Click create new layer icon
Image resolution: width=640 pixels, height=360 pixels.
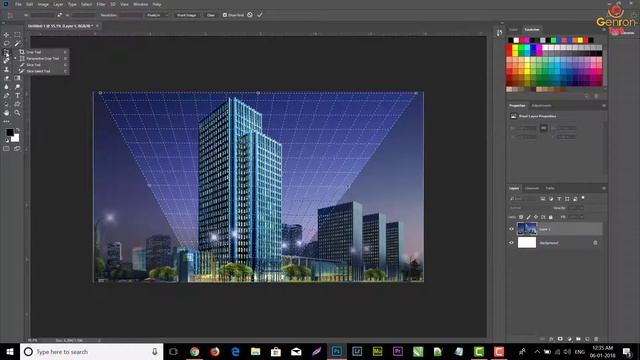[x=587, y=339]
